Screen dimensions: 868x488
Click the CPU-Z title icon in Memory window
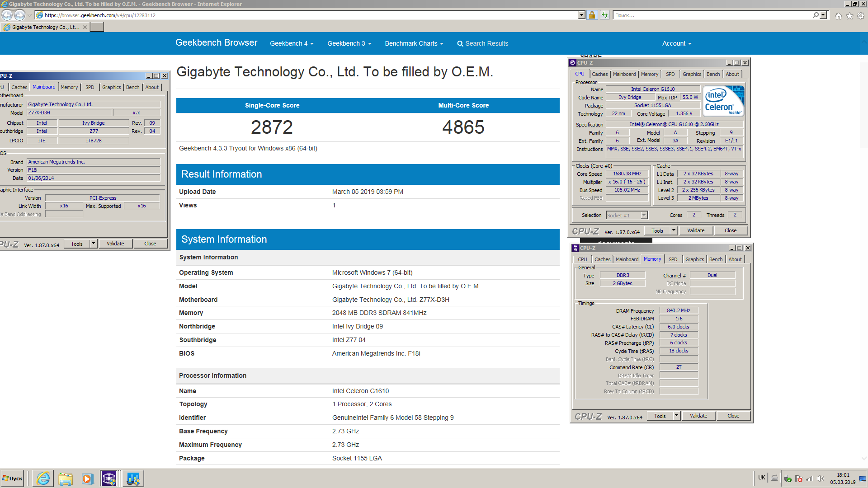click(x=576, y=248)
